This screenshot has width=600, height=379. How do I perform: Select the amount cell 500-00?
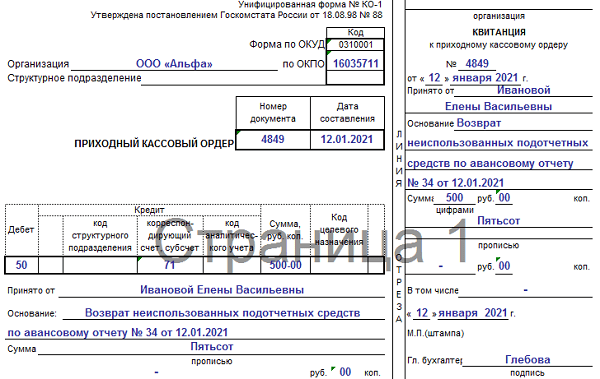285,265
